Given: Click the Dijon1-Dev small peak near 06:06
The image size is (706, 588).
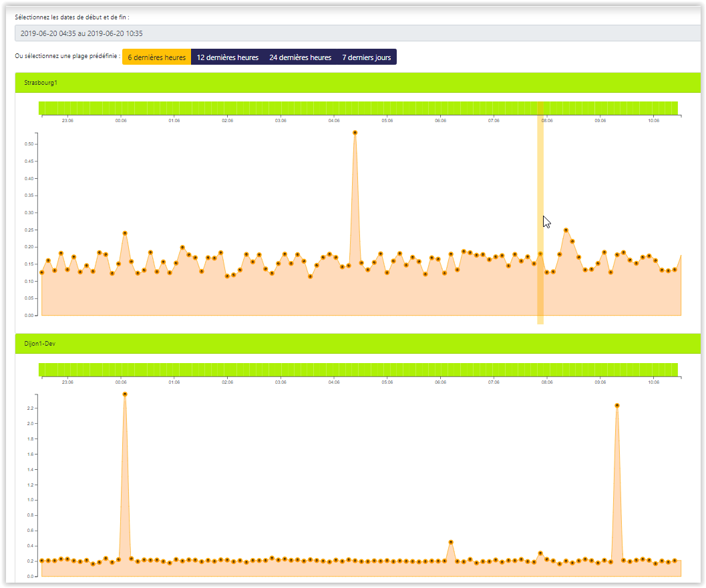Looking at the screenshot, I should pos(451,542).
